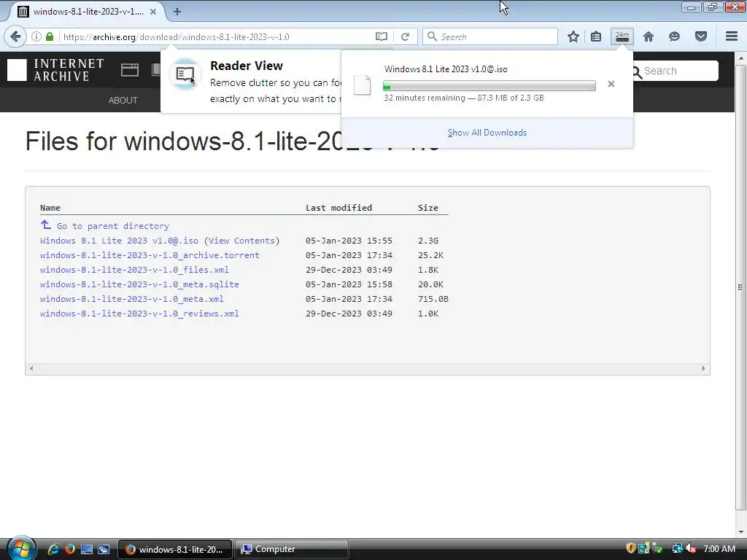Screen dimensions: 747x560
Task: Click the security shield tray icon
Action: tap(631, 548)
